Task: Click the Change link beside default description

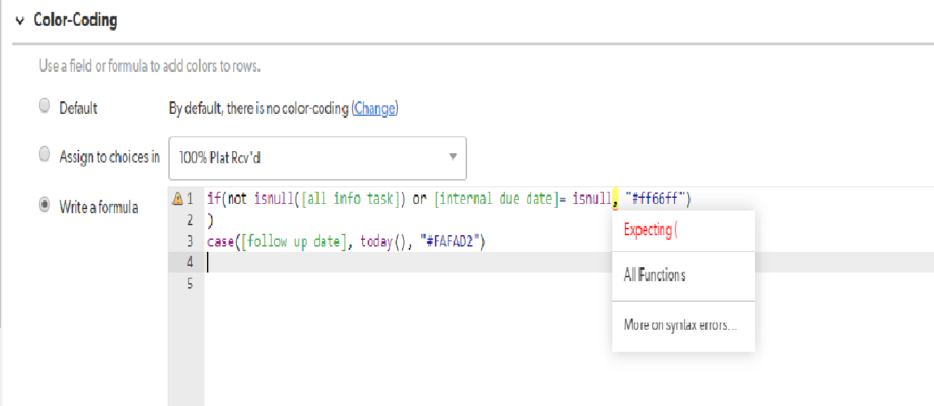Action: 374,108
